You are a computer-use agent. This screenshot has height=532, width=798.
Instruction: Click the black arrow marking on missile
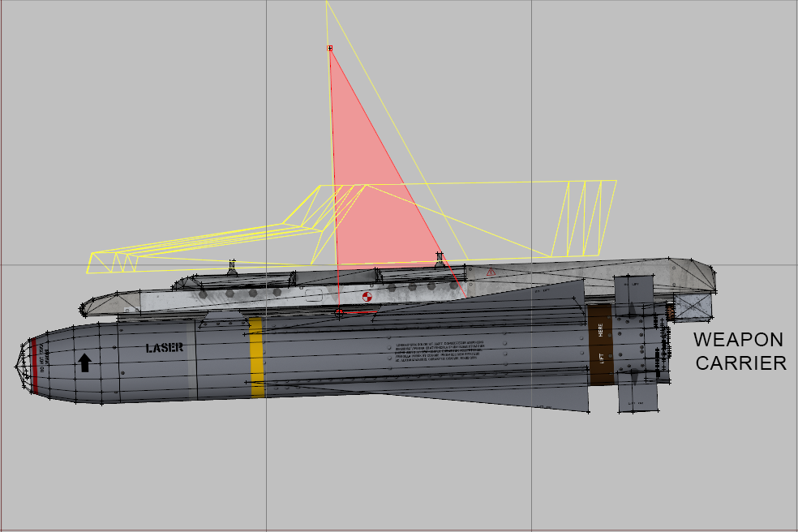tap(84, 362)
